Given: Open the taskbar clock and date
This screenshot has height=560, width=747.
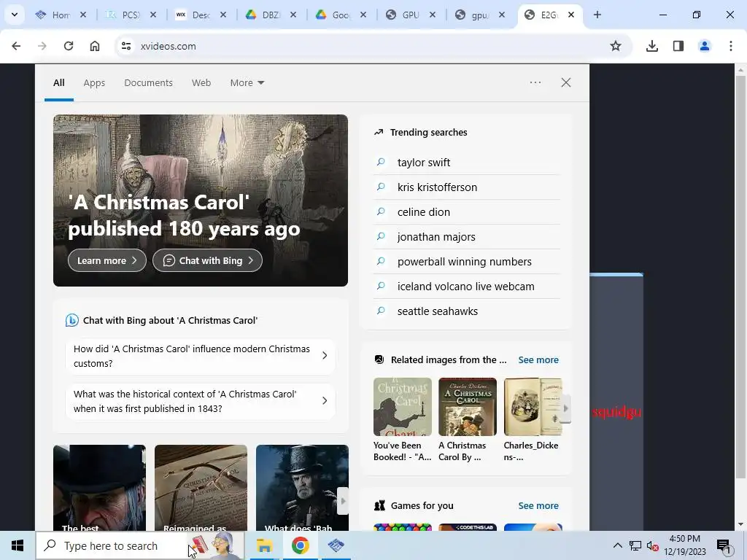Looking at the screenshot, I should point(685,545).
